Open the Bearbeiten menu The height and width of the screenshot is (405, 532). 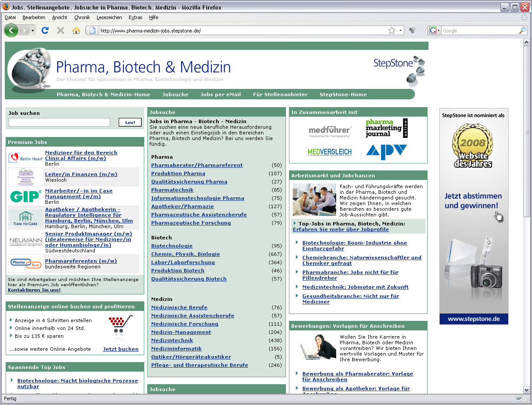click(34, 17)
